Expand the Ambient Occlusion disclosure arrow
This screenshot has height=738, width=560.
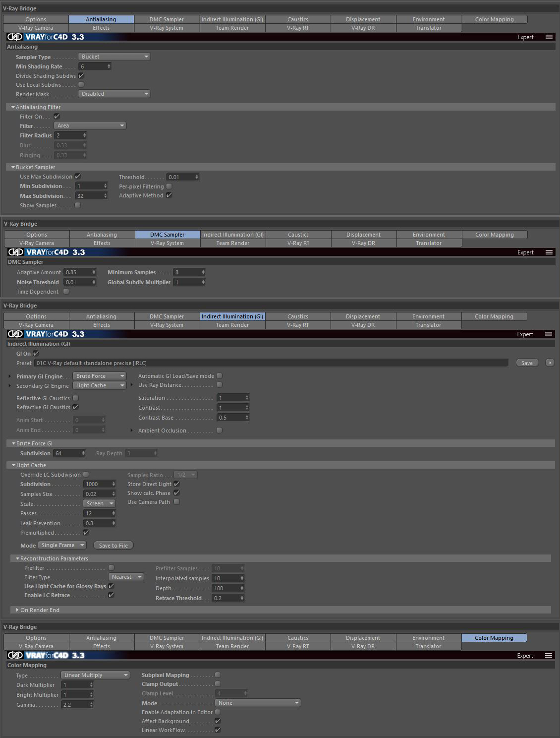[131, 430]
